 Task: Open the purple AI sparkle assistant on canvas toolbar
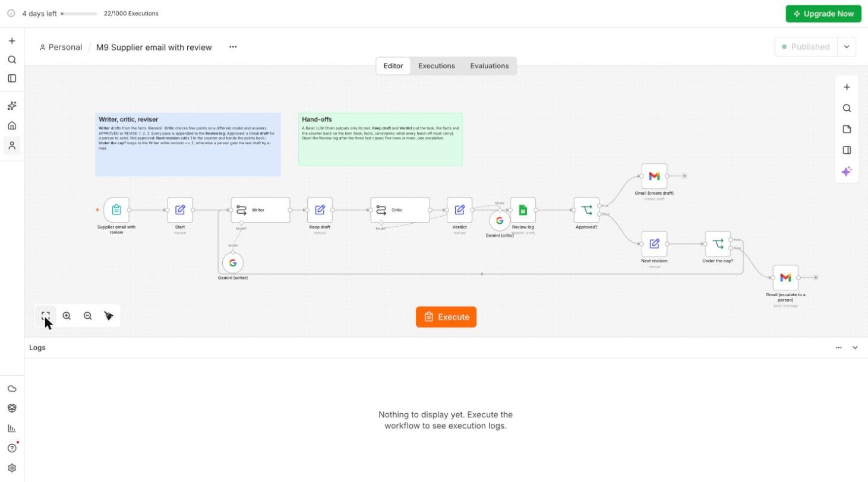click(x=847, y=171)
